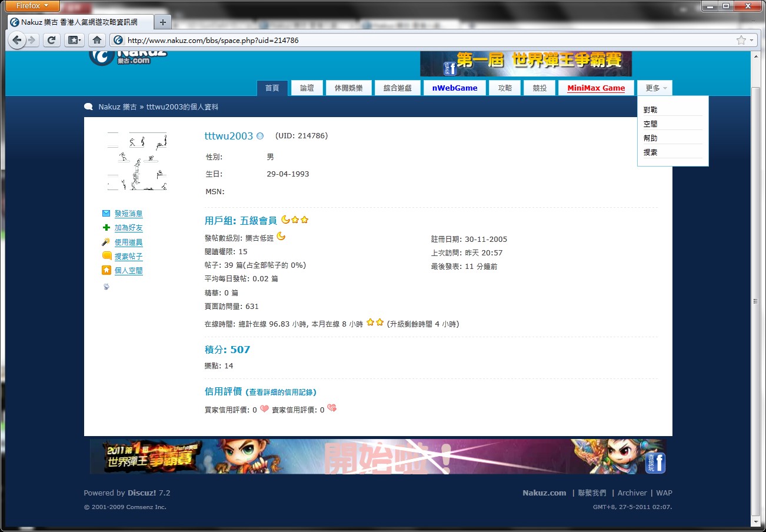Open the MiniMax Game navigation tab
This screenshot has height=532, width=766.
point(596,88)
